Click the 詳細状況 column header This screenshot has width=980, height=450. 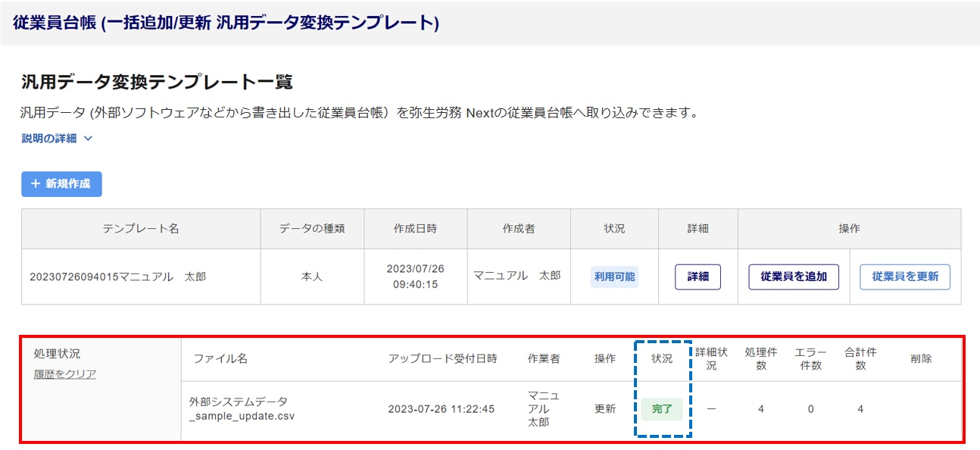tap(712, 358)
